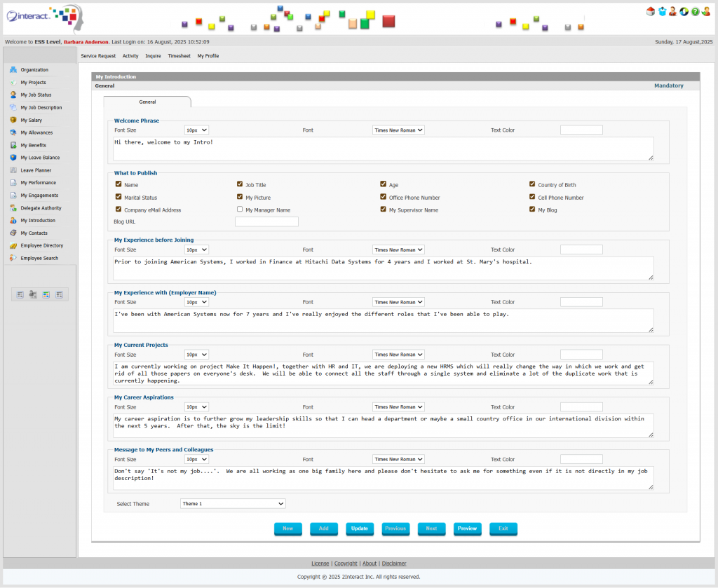Open the Timesheet menu
The image size is (718, 588).
[x=179, y=56]
